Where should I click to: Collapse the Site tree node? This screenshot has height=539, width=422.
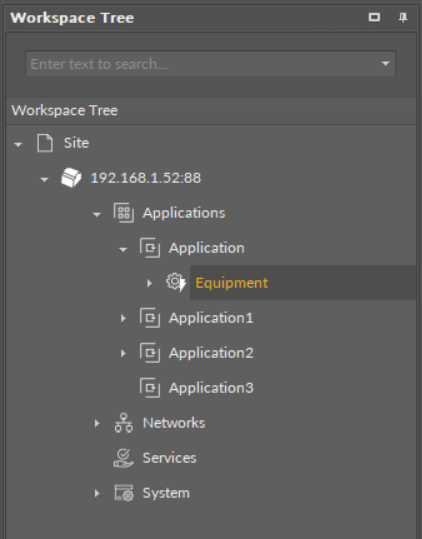(18, 144)
